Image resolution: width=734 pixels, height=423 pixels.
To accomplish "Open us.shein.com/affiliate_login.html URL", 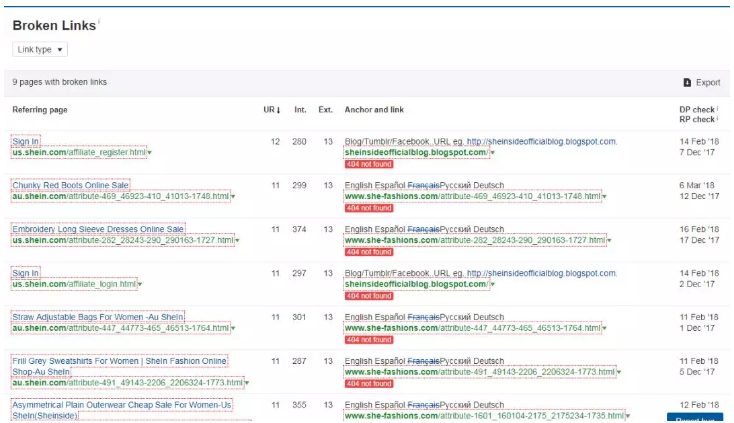I will 74,284.
